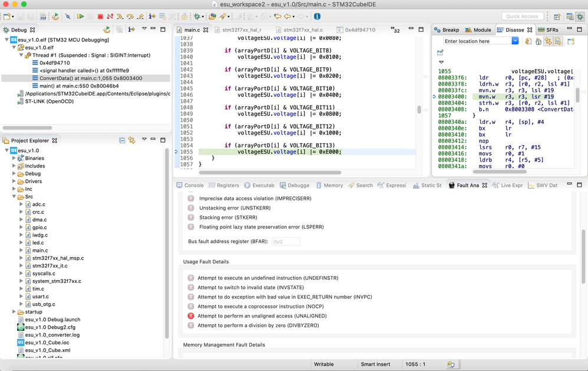Image resolution: width=588 pixels, height=371 pixels.
Task: Click the Skip All Breakpoints icon
Action: (x=68, y=17)
